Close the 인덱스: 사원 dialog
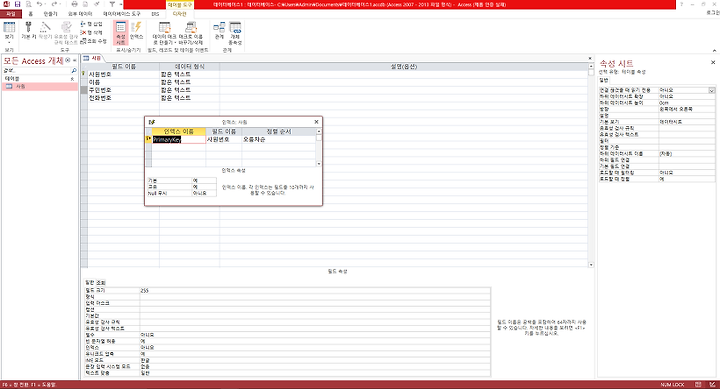 (316, 122)
